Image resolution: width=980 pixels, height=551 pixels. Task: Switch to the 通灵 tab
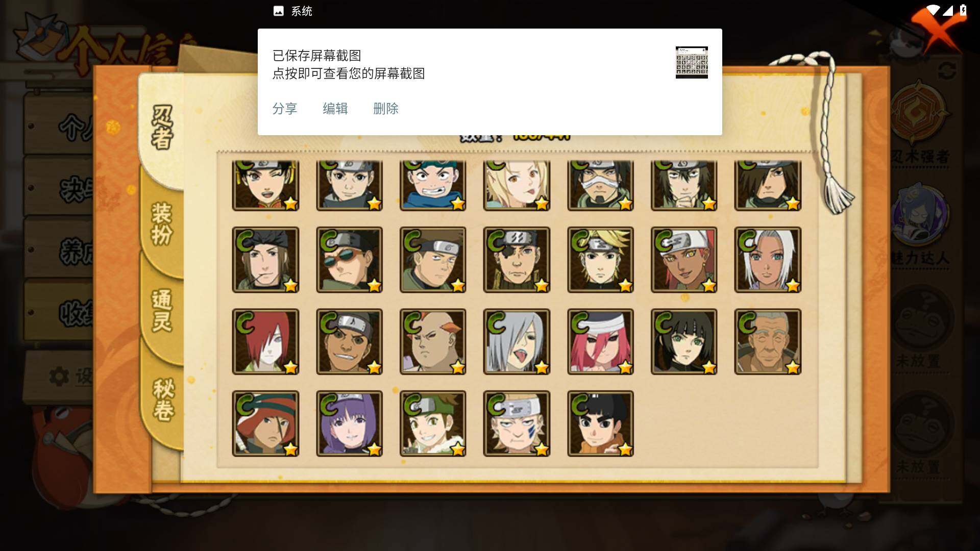tap(162, 310)
